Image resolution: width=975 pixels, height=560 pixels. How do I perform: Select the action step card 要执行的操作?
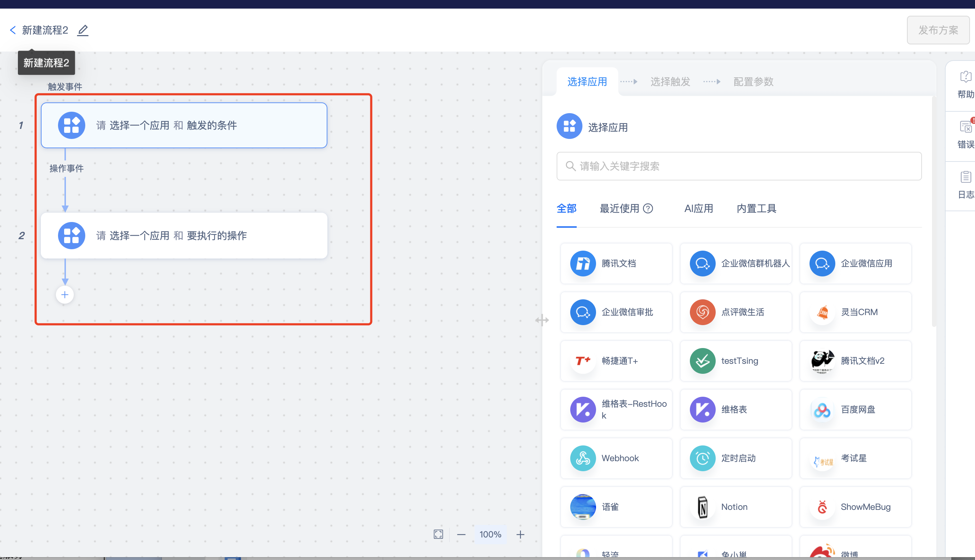(184, 235)
